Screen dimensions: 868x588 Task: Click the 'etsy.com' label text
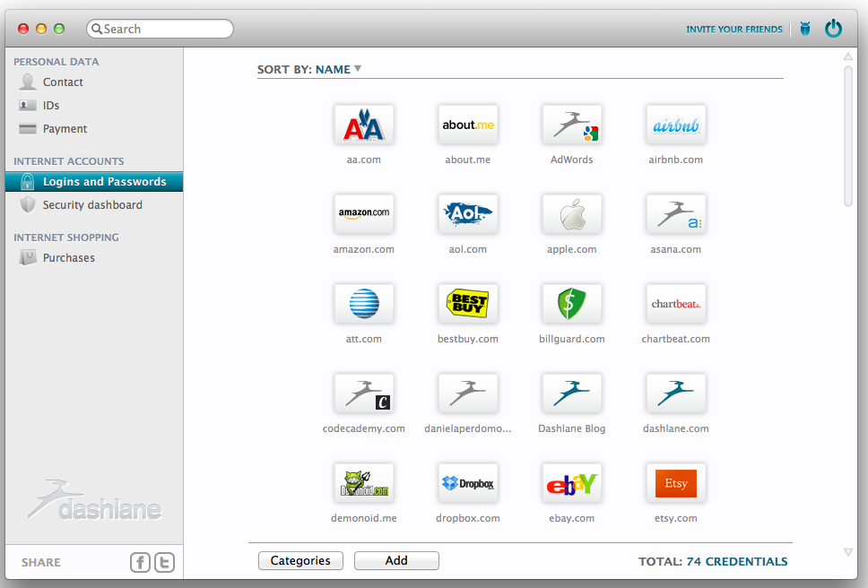[x=676, y=518]
